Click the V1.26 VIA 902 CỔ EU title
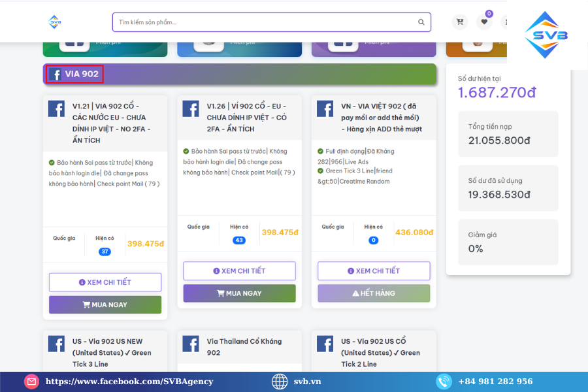Image resolution: width=588 pixels, height=392 pixels. tap(246, 118)
